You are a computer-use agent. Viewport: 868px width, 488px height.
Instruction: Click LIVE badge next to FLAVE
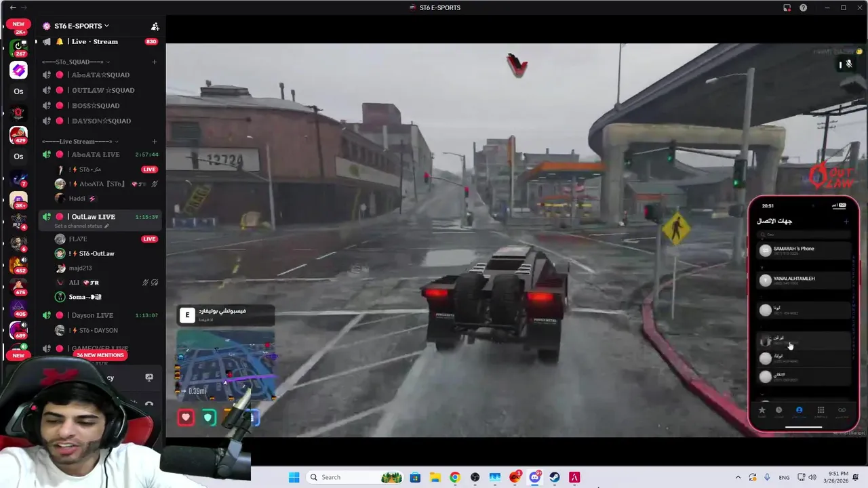(149, 239)
